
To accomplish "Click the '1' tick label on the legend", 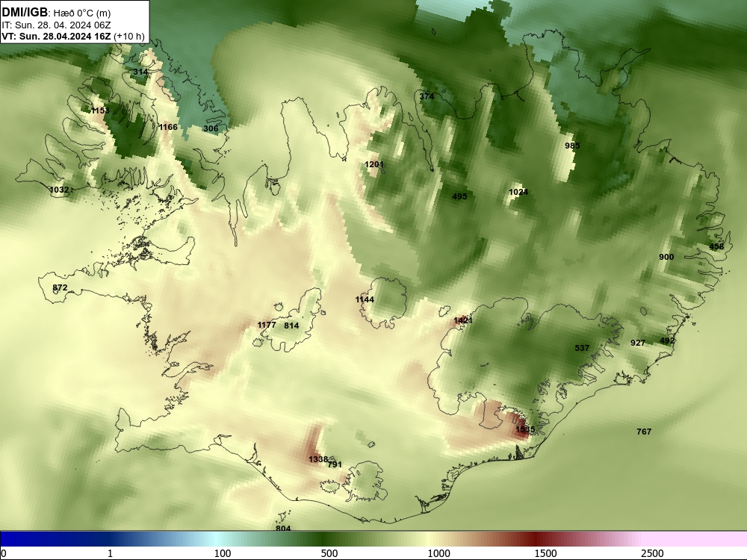I will coord(110,553).
